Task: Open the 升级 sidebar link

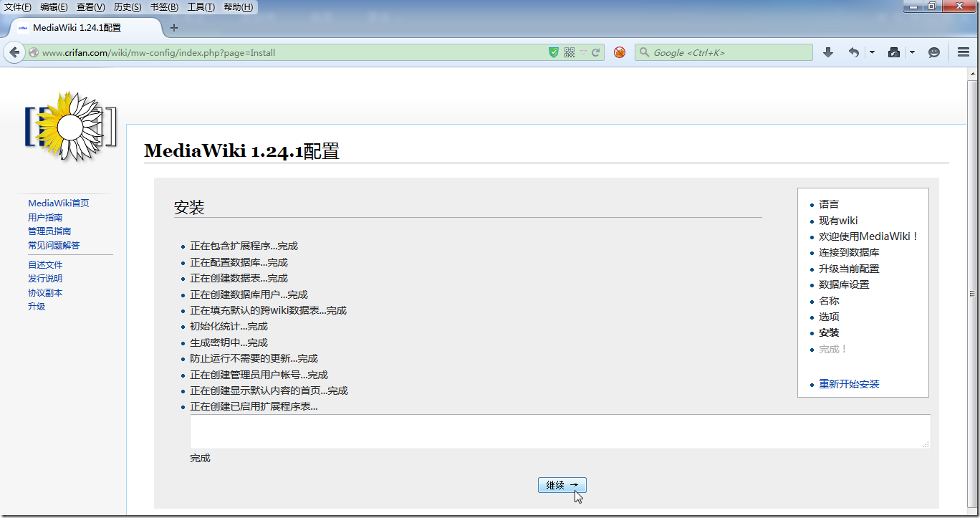Action: point(37,306)
